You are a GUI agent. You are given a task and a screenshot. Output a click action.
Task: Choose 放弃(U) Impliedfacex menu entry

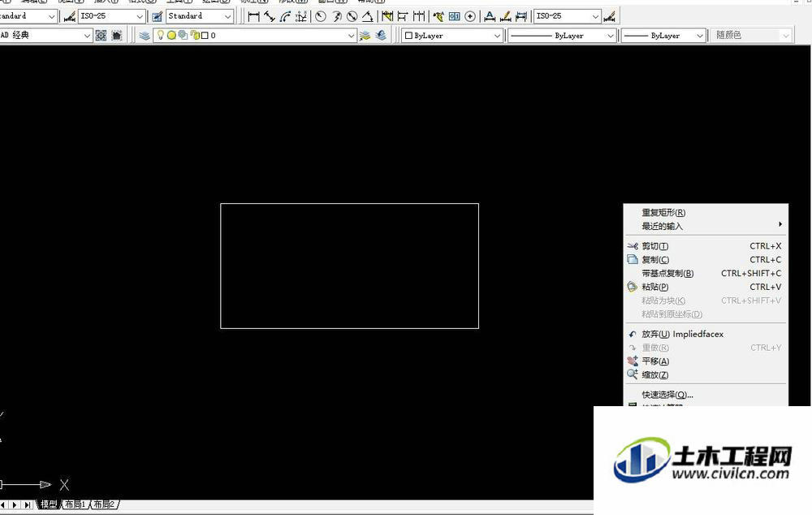[706, 334]
